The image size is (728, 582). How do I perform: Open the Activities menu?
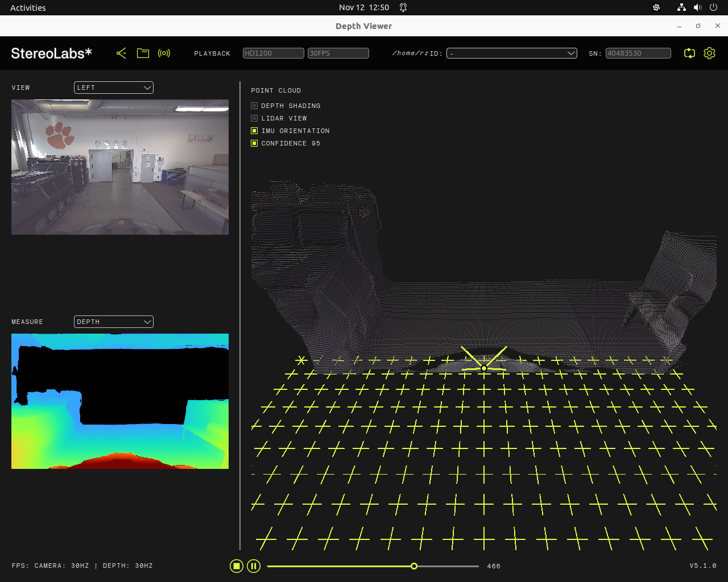(28, 7)
